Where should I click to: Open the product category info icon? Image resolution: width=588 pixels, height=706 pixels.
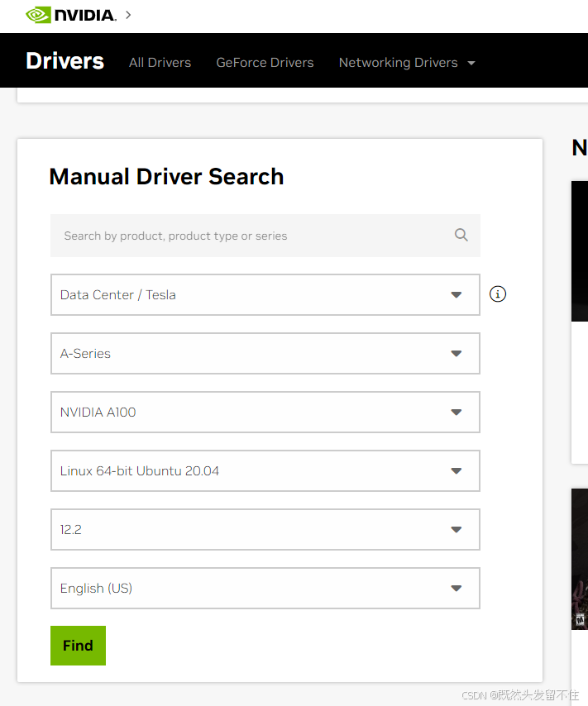click(x=497, y=294)
